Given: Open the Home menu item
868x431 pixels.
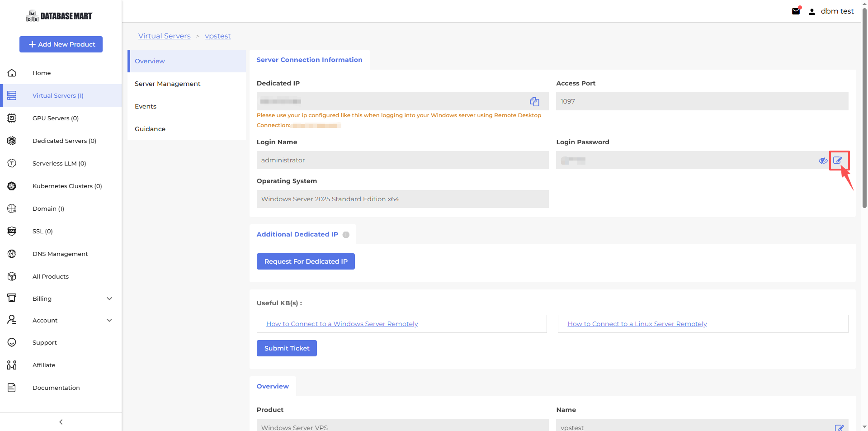Looking at the screenshot, I should 61,73.
